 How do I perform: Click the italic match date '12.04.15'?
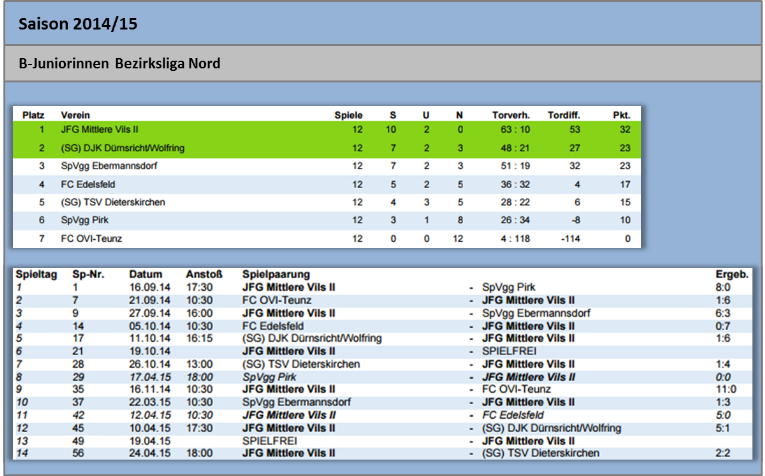(x=150, y=415)
